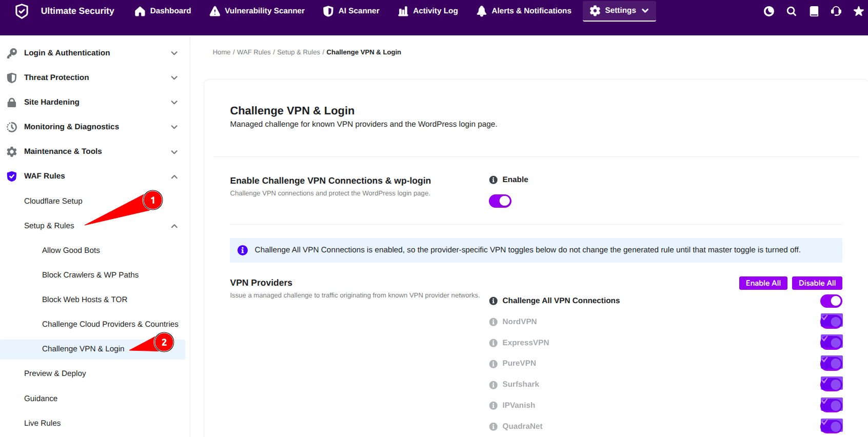Open Allow Good Bots page
The image size is (868, 437).
click(x=71, y=250)
